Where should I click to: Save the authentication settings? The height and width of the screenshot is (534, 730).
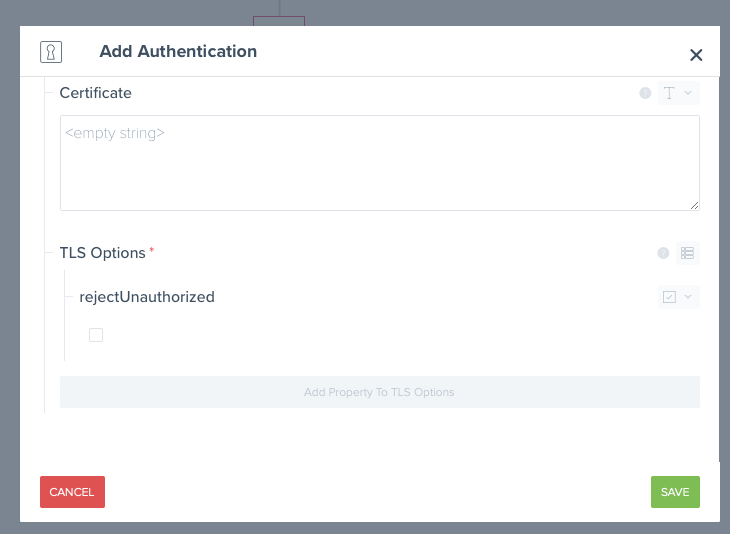click(x=675, y=492)
